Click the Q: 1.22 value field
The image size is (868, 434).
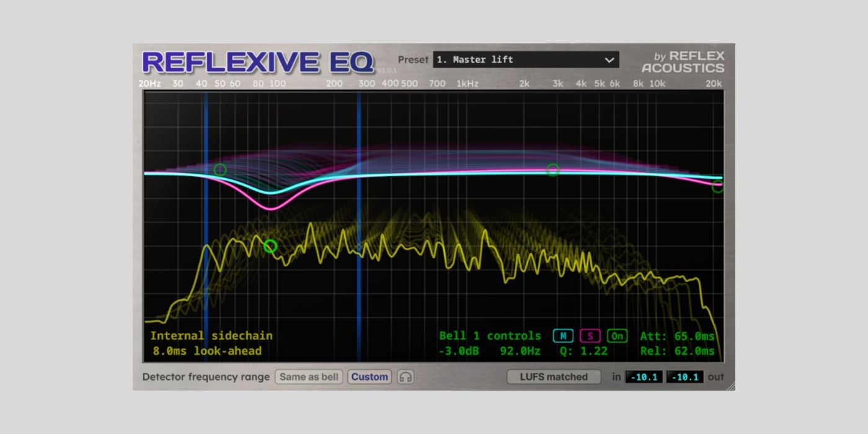point(583,352)
